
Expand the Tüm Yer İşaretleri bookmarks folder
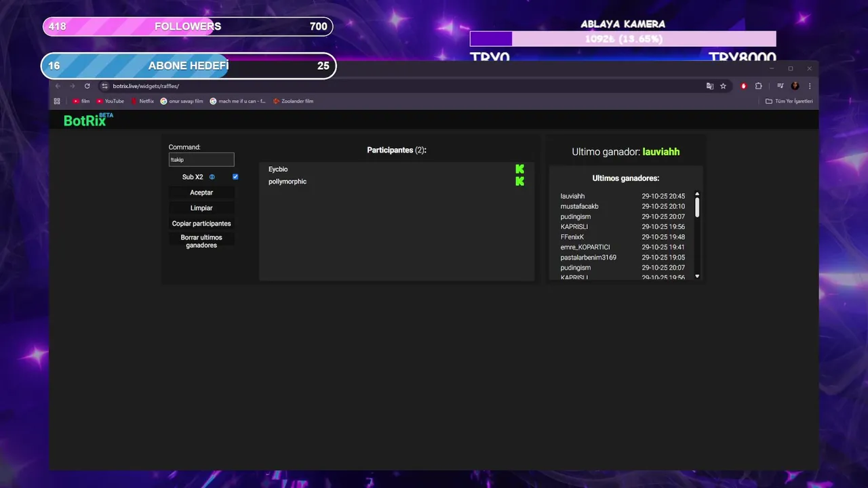(789, 101)
